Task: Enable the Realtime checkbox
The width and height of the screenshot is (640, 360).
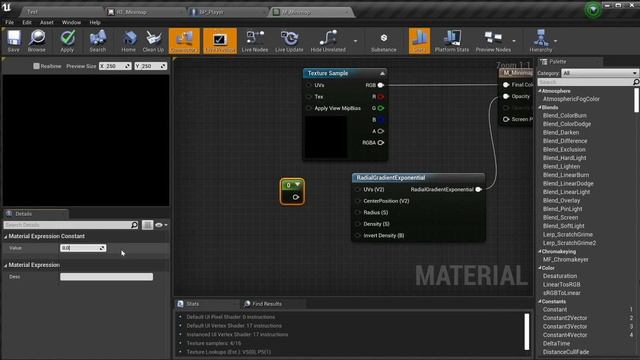Action: tap(36, 66)
